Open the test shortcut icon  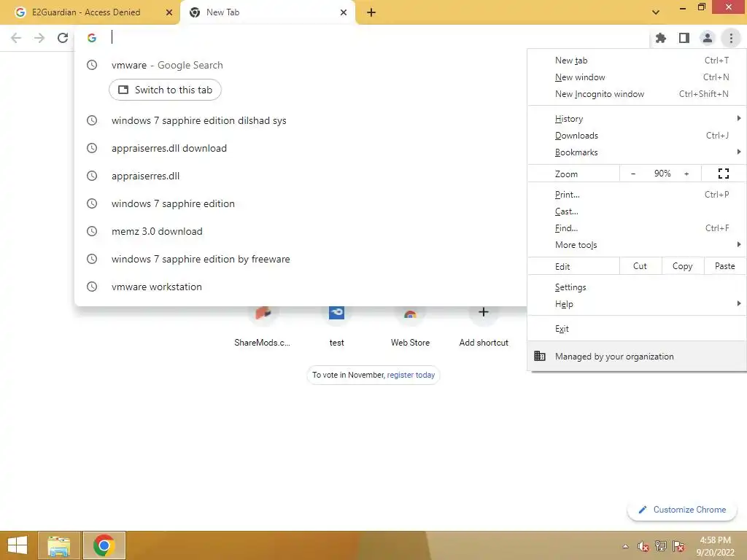(336, 314)
